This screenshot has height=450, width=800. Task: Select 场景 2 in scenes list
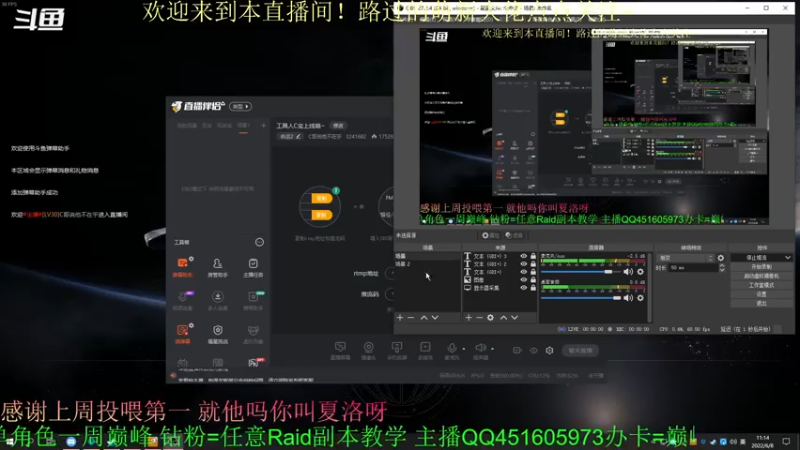(x=427, y=264)
